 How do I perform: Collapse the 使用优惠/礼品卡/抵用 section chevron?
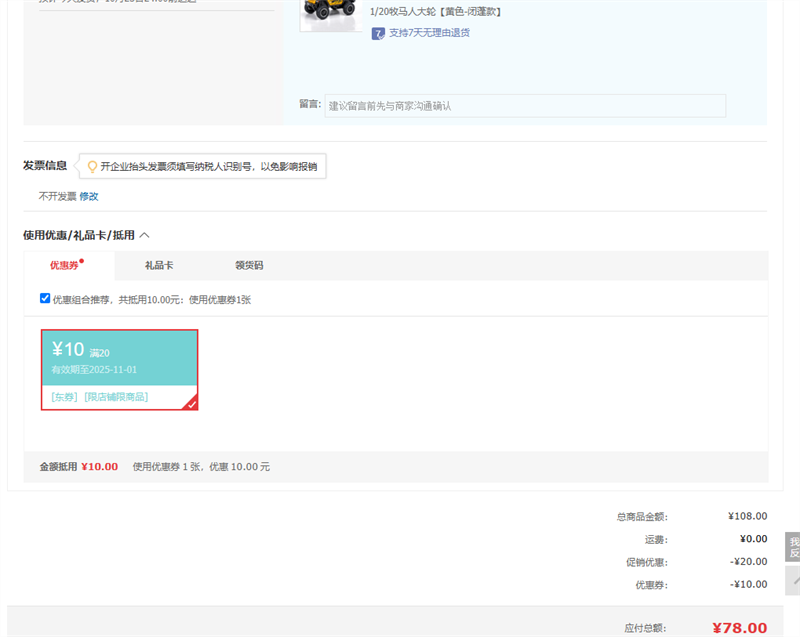click(144, 235)
